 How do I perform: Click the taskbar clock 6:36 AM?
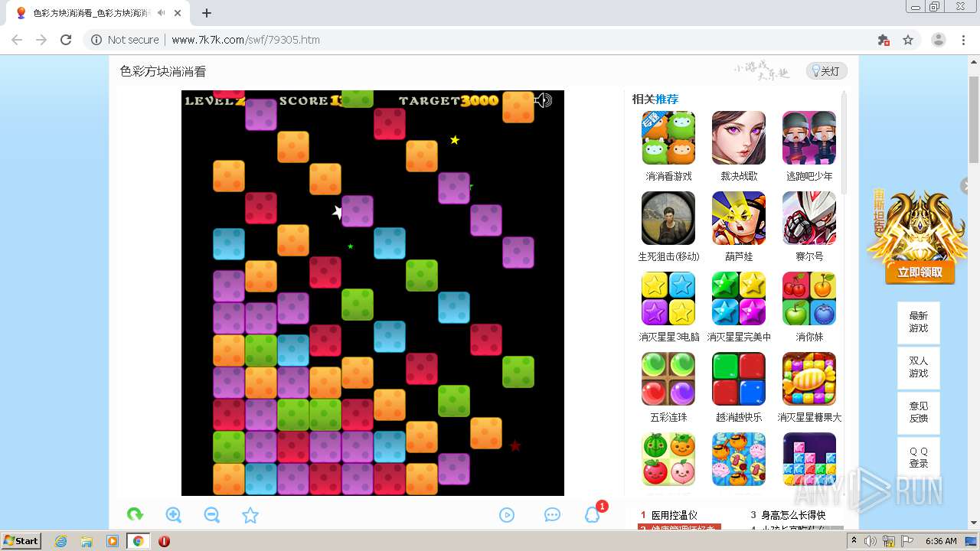[941, 541]
